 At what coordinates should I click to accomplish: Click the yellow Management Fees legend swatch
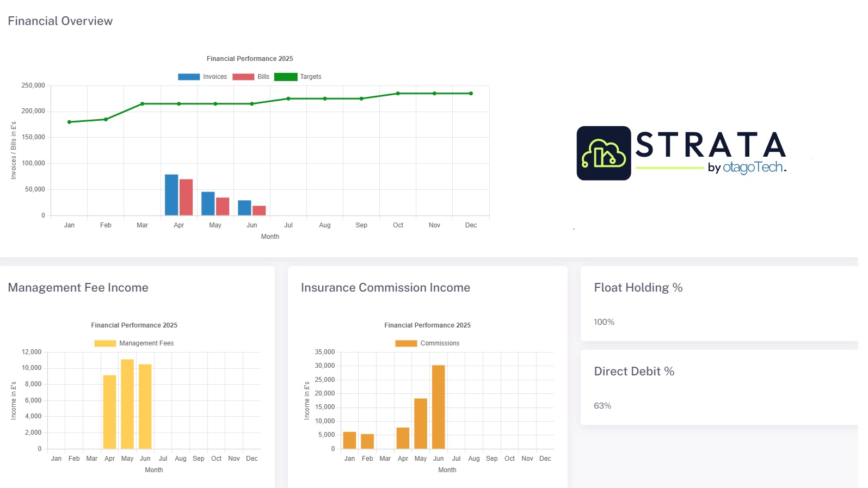105,343
